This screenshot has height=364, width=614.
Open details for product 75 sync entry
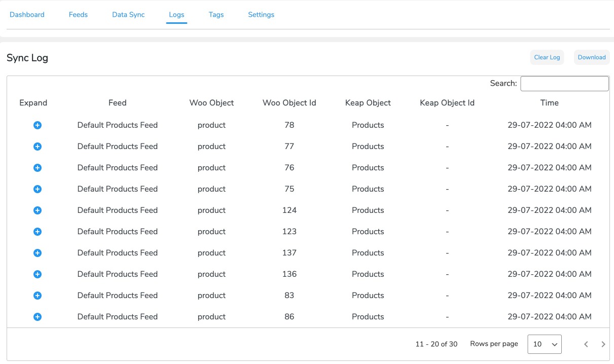click(37, 189)
